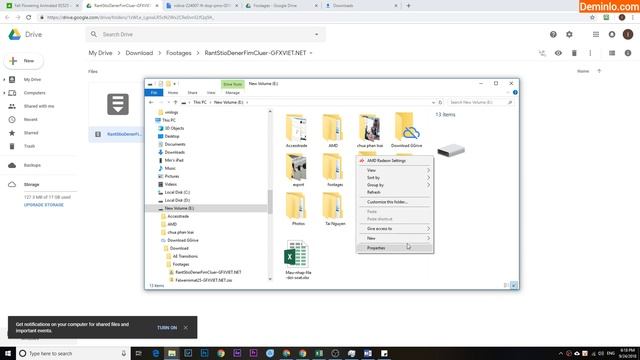Screen dimensions: 640x360
Task: Open the Google account avatar in Drive
Action: [628, 35]
